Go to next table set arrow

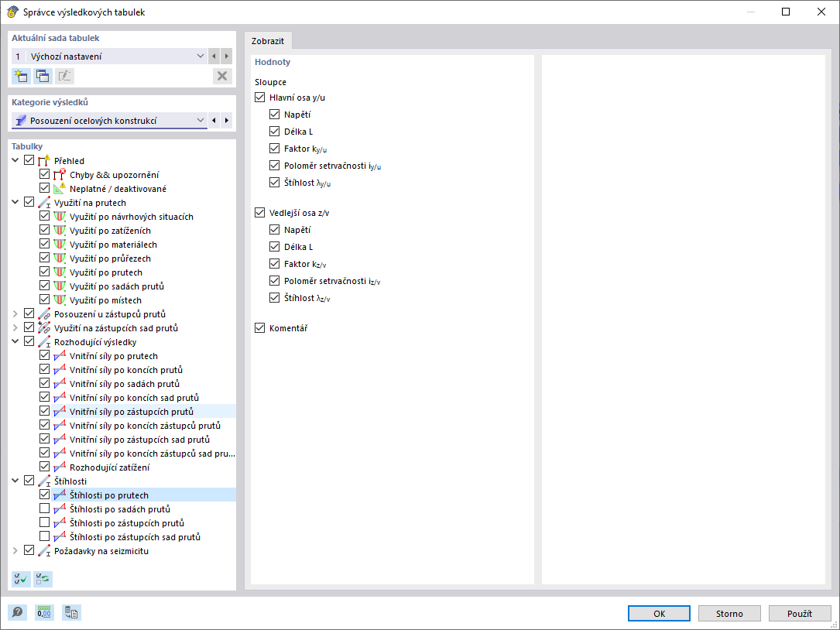pos(227,56)
